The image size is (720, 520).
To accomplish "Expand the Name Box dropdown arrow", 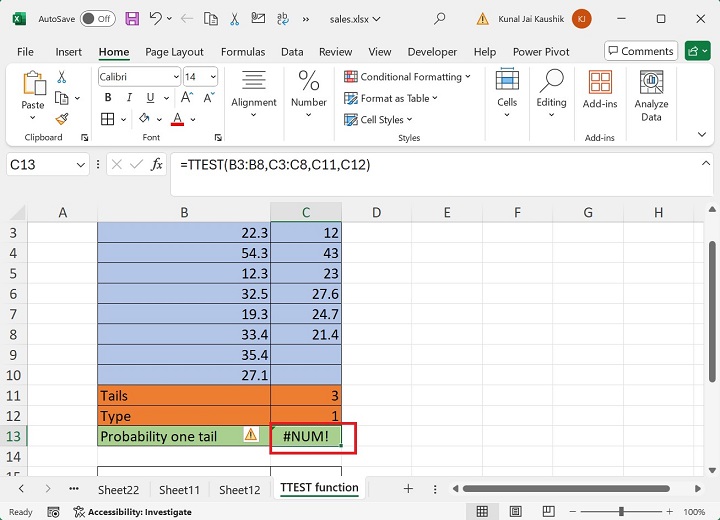I will pos(81,164).
